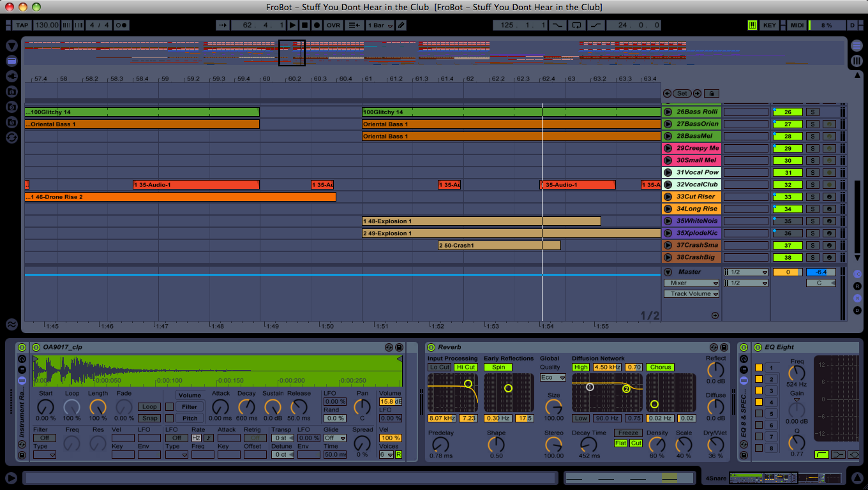The height and width of the screenshot is (490, 868).
Task: Show or hide the browser triangle
Action: 11,46
